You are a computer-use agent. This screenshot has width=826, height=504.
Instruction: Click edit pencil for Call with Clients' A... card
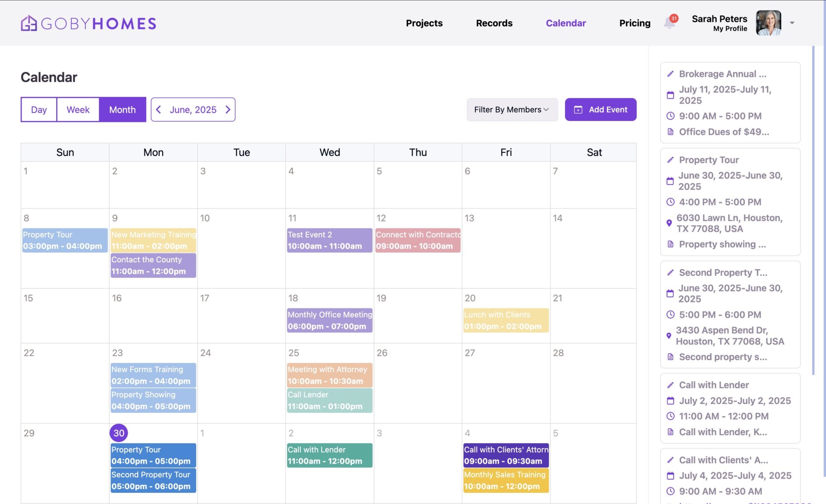[670, 460]
